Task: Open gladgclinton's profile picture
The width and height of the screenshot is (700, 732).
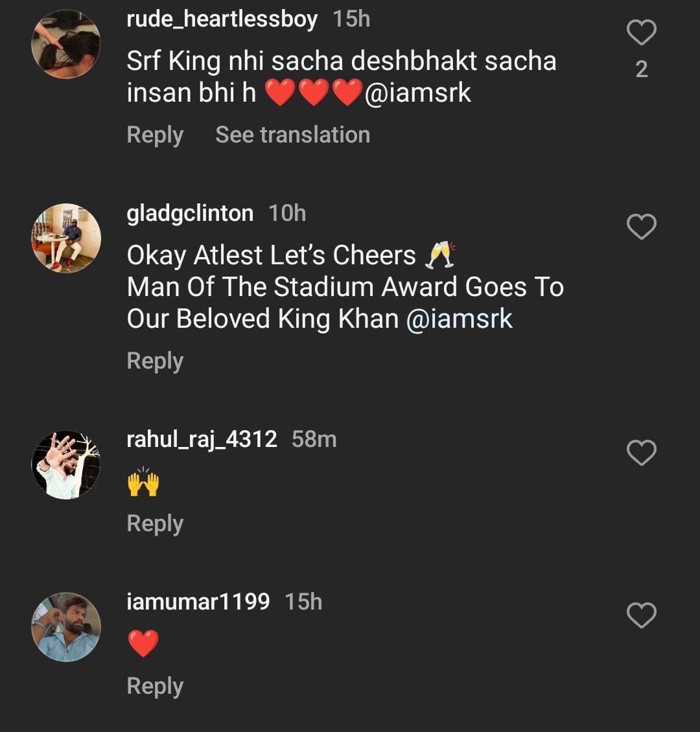Action: pos(66,238)
